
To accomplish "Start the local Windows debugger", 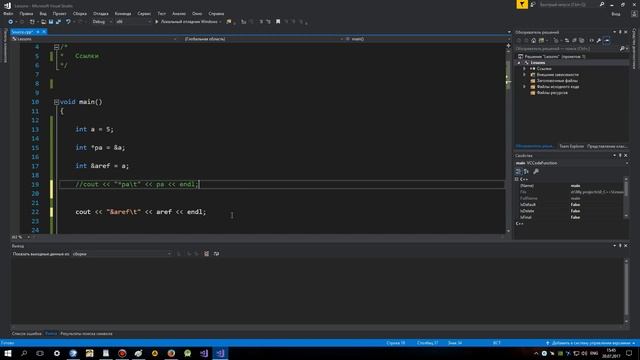I will coord(188,22).
